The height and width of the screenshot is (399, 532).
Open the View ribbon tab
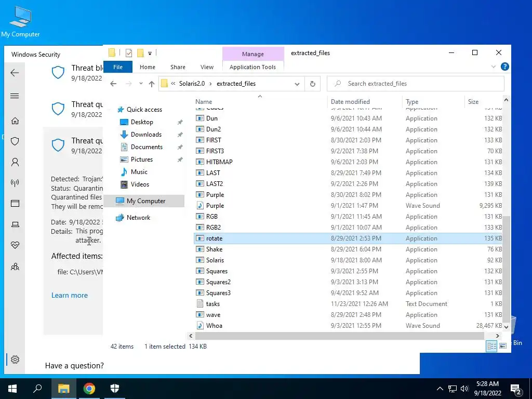207,67
